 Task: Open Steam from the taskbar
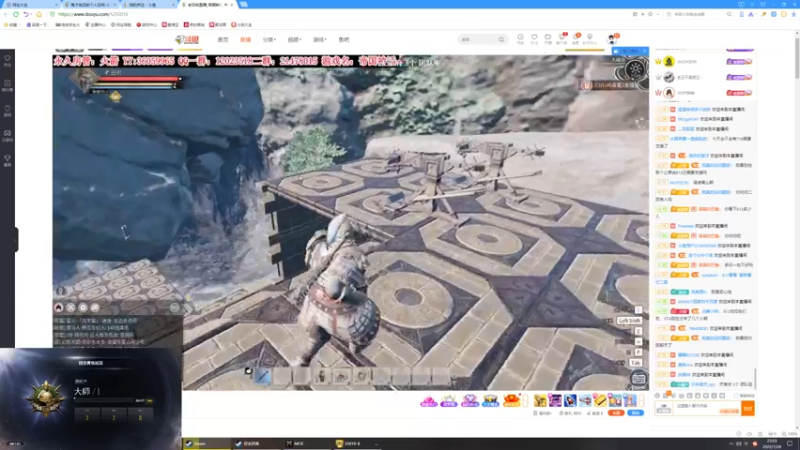[x=207, y=443]
